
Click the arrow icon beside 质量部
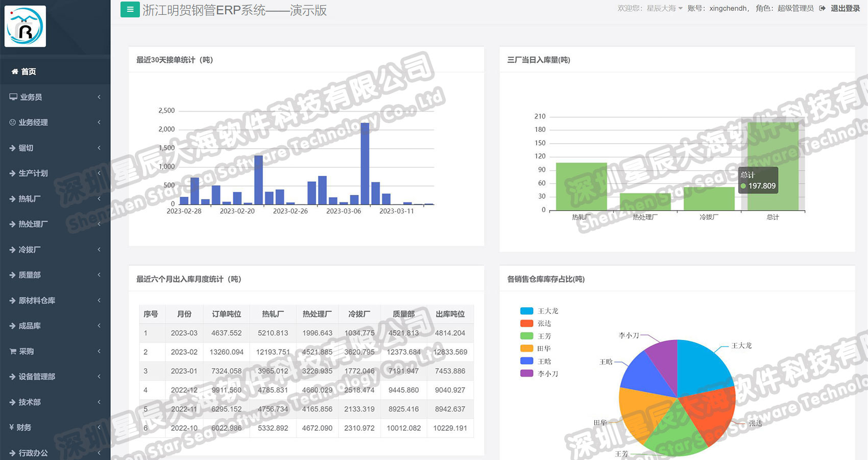click(13, 275)
